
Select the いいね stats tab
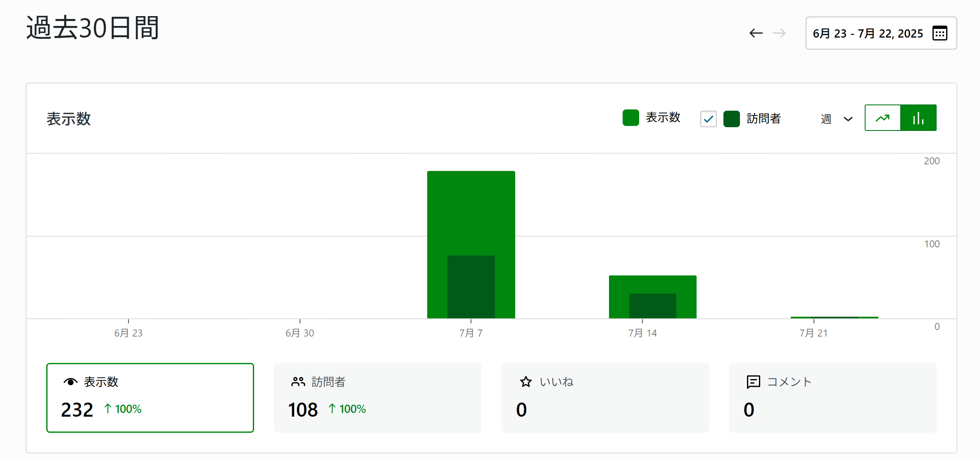[x=605, y=398]
